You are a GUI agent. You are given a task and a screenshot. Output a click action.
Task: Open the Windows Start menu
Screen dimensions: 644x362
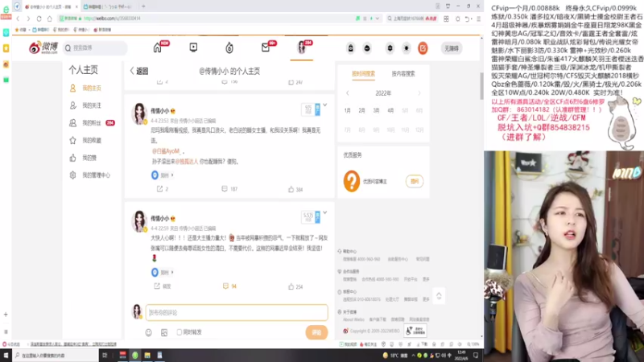tap(6, 356)
